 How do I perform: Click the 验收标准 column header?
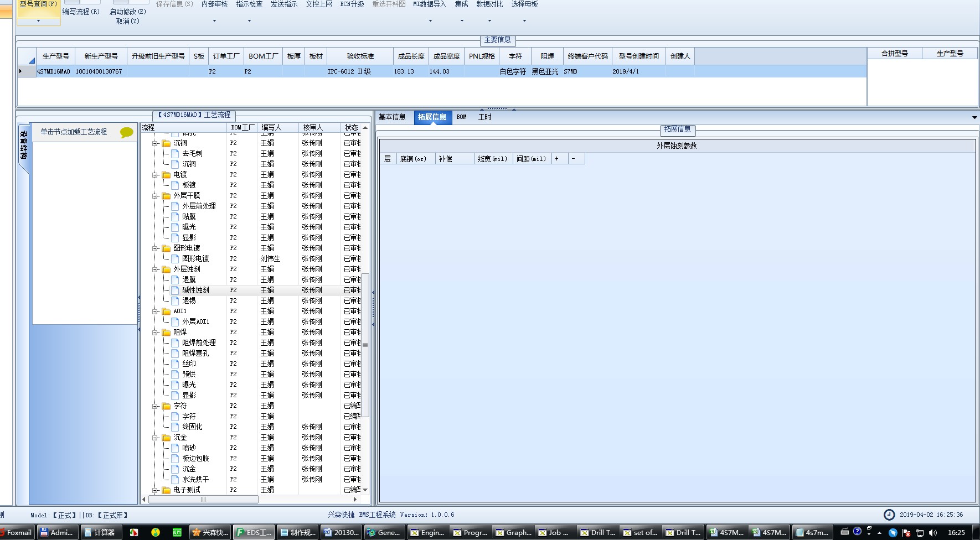pos(360,56)
